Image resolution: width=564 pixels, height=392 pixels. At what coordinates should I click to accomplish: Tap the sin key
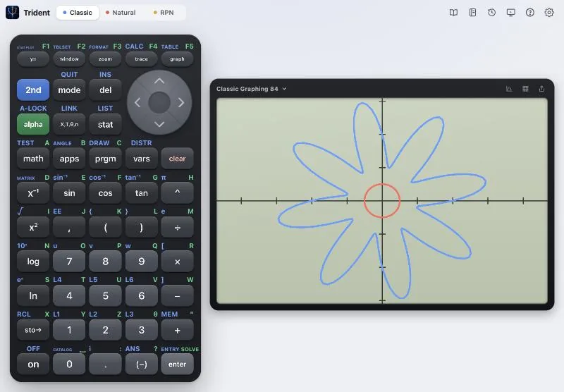[69, 193]
